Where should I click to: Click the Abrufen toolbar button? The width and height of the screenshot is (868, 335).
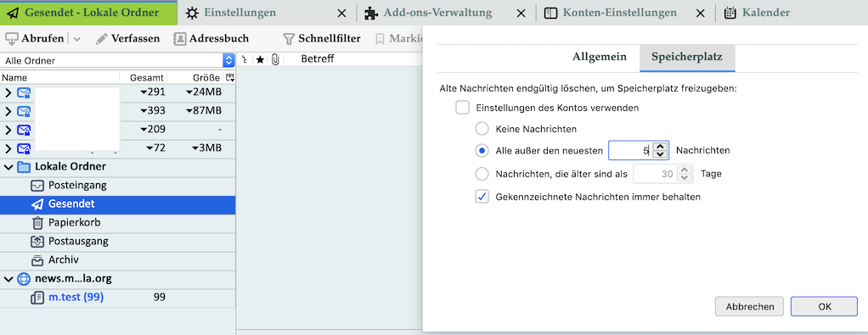click(x=34, y=39)
